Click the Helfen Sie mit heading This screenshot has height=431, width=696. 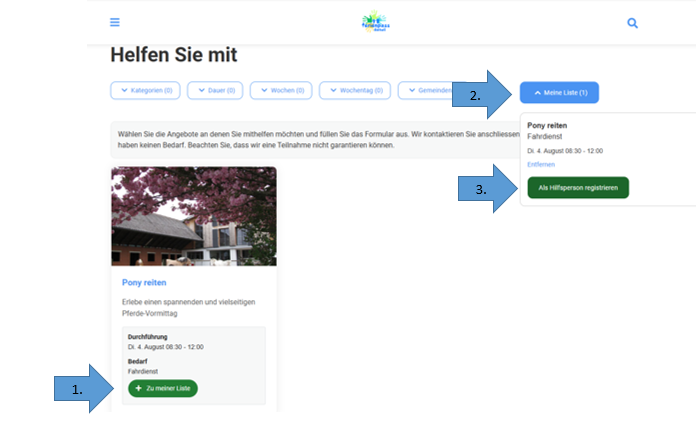[x=173, y=55]
